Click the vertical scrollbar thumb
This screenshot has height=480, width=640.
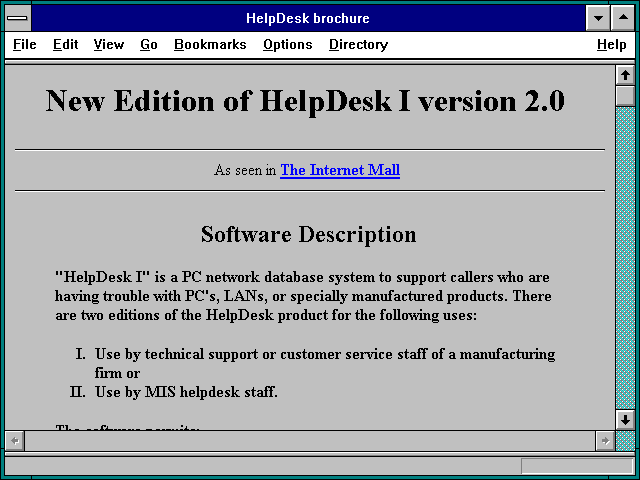click(x=625, y=96)
